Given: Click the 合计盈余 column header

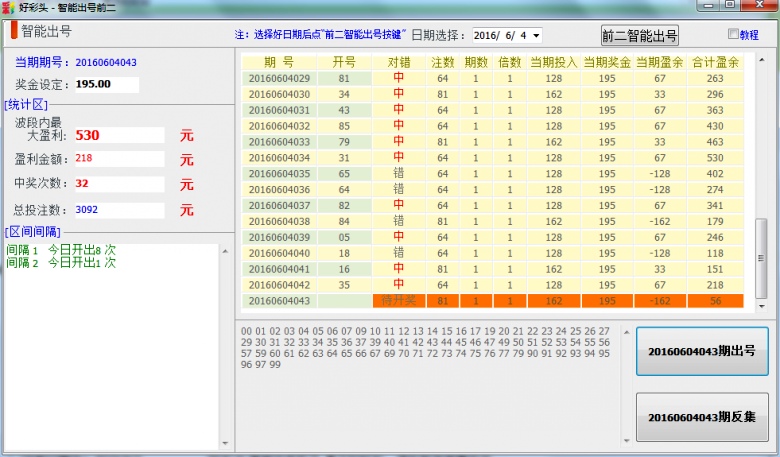Looking at the screenshot, I should click(715, 62).
